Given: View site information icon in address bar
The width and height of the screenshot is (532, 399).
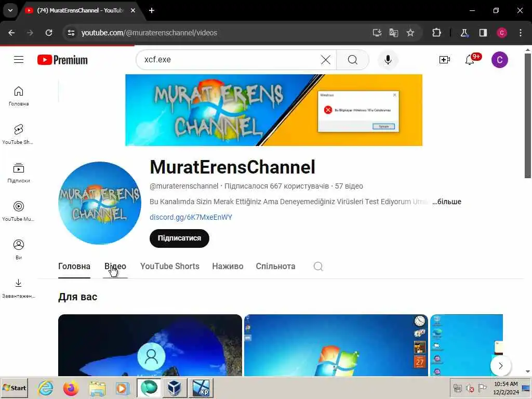Looking at the screenshot, I should coord(71,33).
